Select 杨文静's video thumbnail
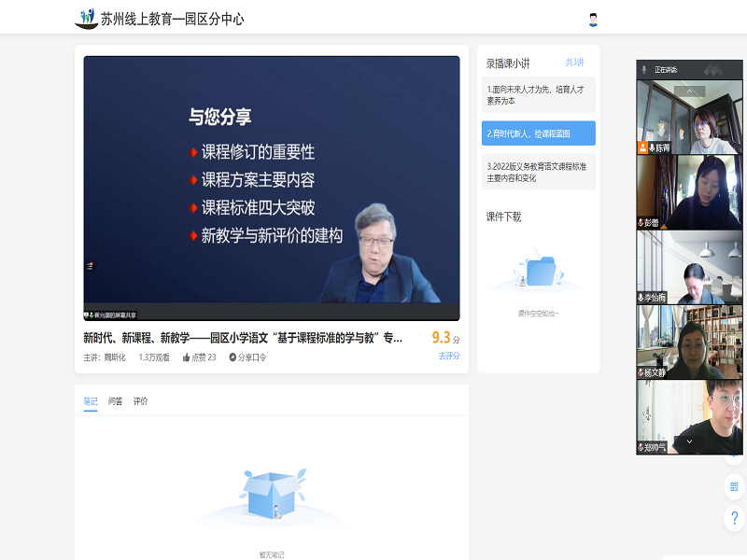The image size is (747, 560). click(x=689, y=342)
